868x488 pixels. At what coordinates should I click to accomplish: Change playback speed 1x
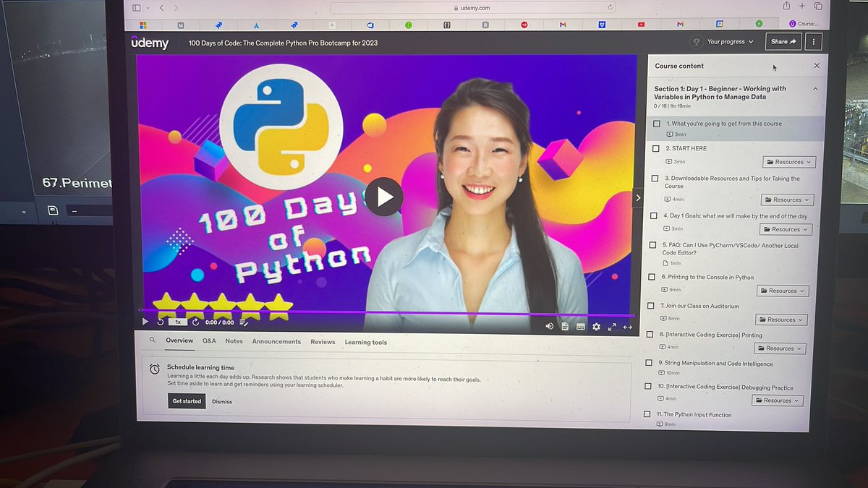[177, 322]
